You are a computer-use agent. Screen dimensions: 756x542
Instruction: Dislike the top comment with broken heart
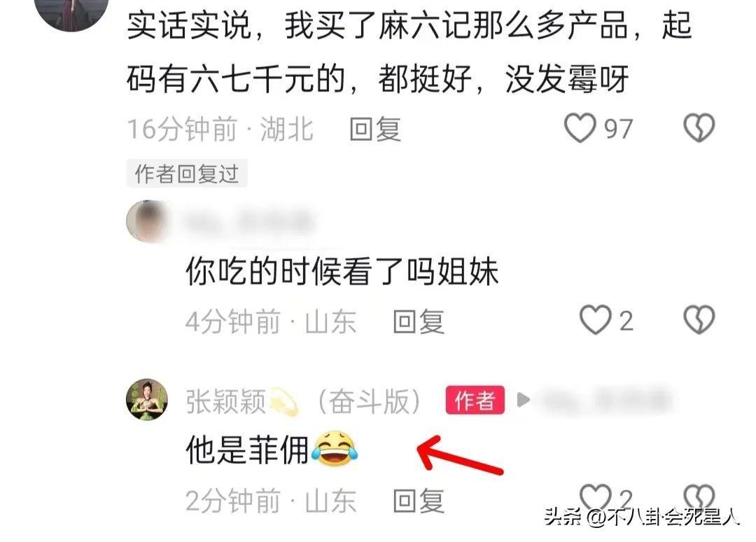[x=699, y=128]
